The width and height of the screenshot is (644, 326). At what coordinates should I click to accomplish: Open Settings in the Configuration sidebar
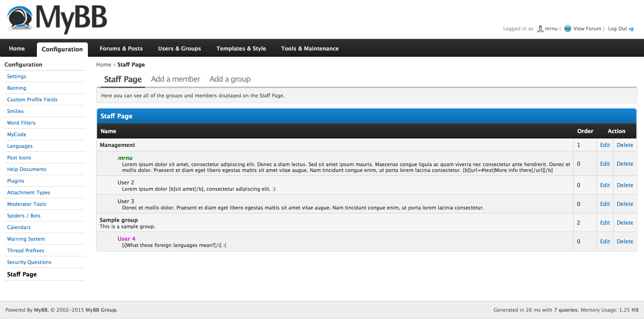click(17, 76)
